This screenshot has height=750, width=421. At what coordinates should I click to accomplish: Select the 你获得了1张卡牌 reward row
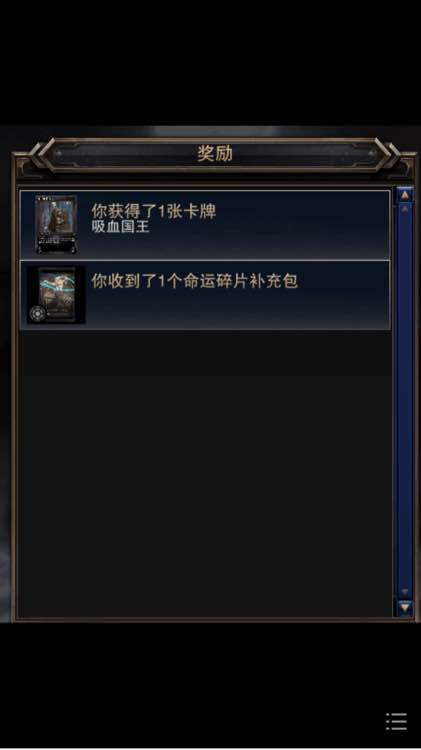click(205, 225)
